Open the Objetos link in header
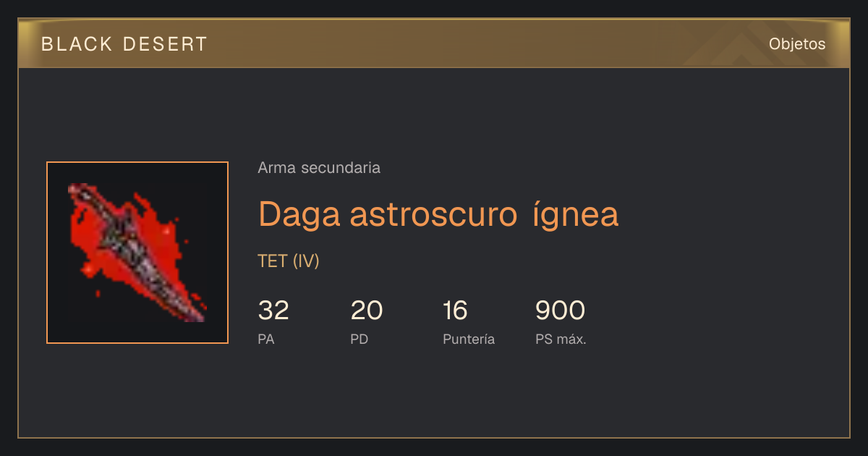Image resolution: width=868 pixels, height=456 pixels. [797, 44]
